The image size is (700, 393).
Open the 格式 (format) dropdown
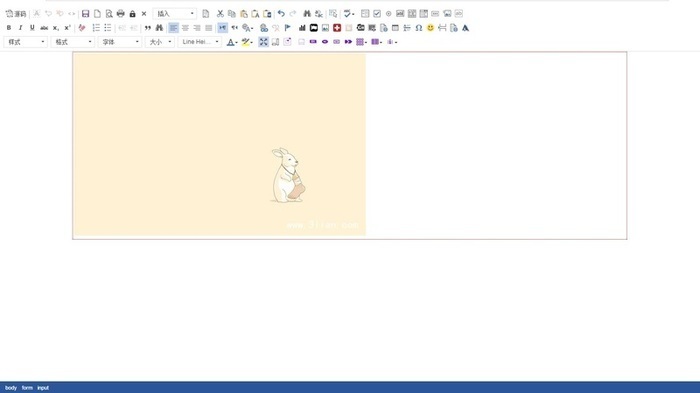pos(73,42)
